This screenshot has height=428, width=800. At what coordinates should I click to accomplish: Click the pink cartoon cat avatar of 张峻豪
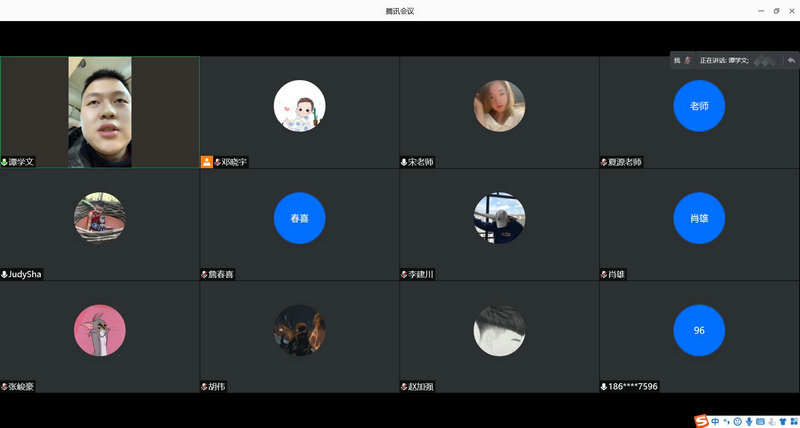click(x=100, y=330)
